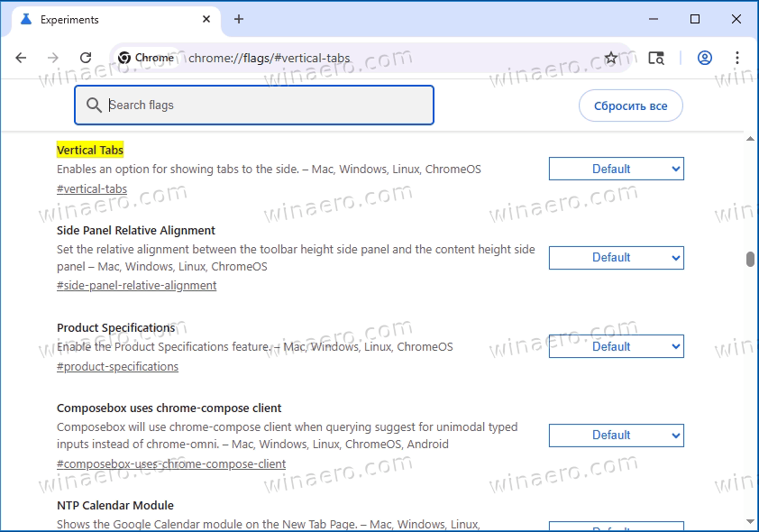Reload the Experiments page
Screen dimensions: 759x532
point(86,57)
